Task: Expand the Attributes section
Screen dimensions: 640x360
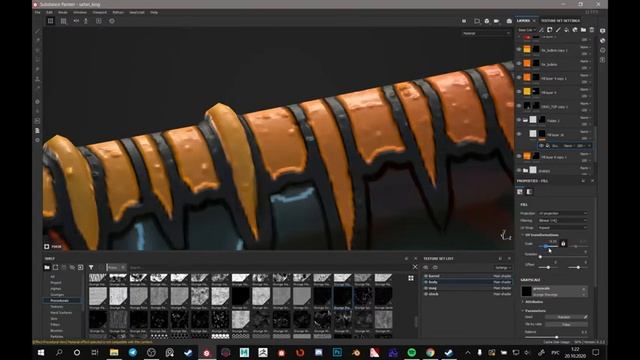Action: coord(522,302)
